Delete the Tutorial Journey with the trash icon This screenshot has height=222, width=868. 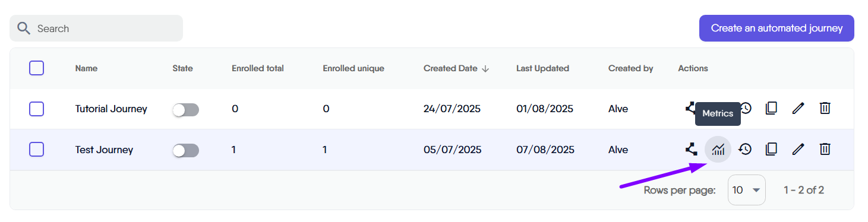(x=825, y=109)
